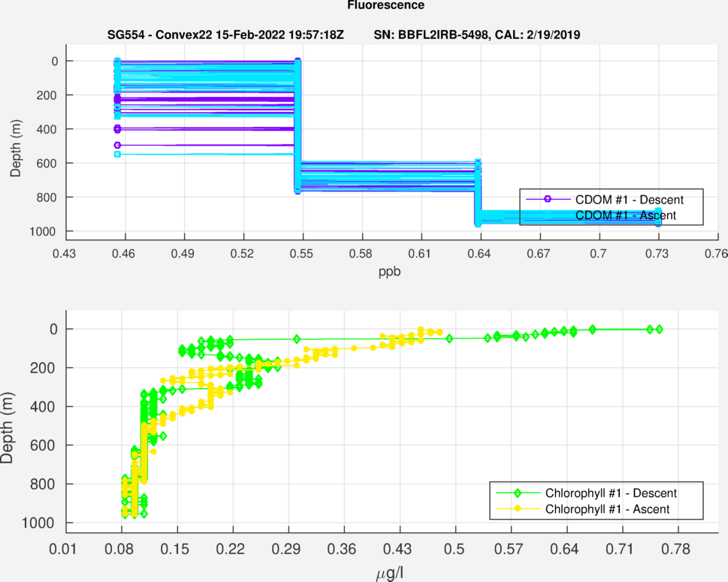
Task: Select the Chlorophyll #1 - Ascent legend label
Action: (x=607, y=509)
